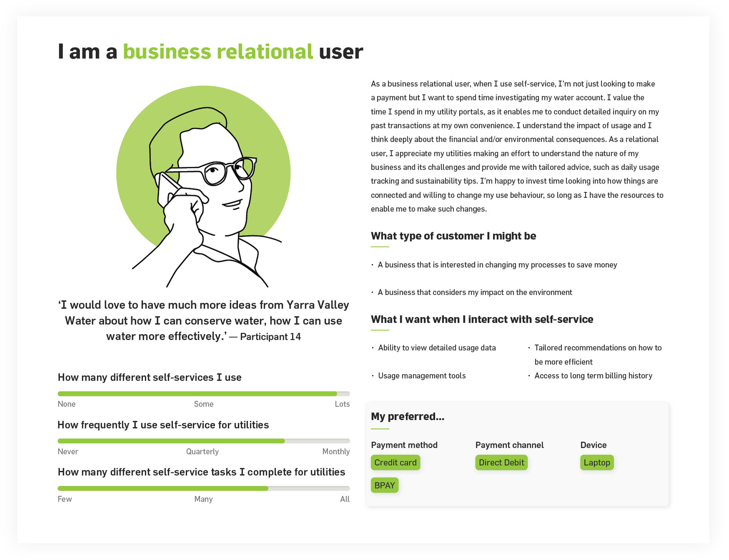Image resolution: width=729 pixels, height=560 pixels.
Task: Click bullet about impact on the environment
Action: [x=475, y=292]
